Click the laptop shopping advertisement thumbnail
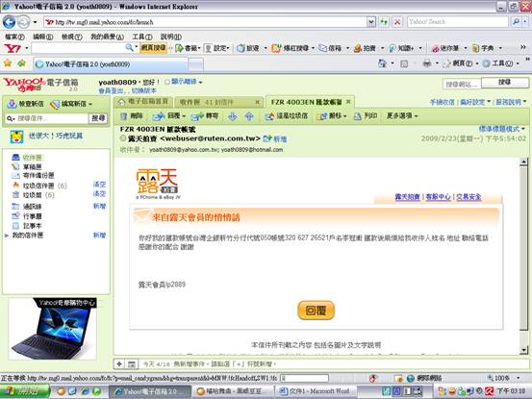The width and height of the screenshot is (532, 399). point(53,329)
